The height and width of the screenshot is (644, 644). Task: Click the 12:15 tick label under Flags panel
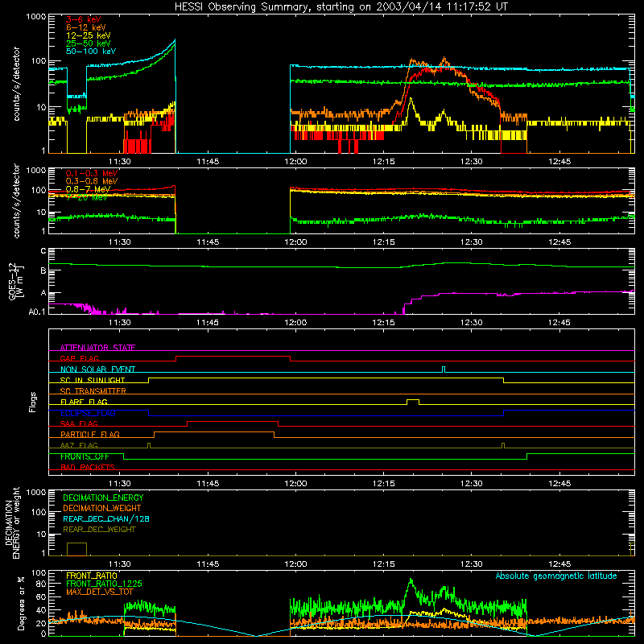pos(383,484)
